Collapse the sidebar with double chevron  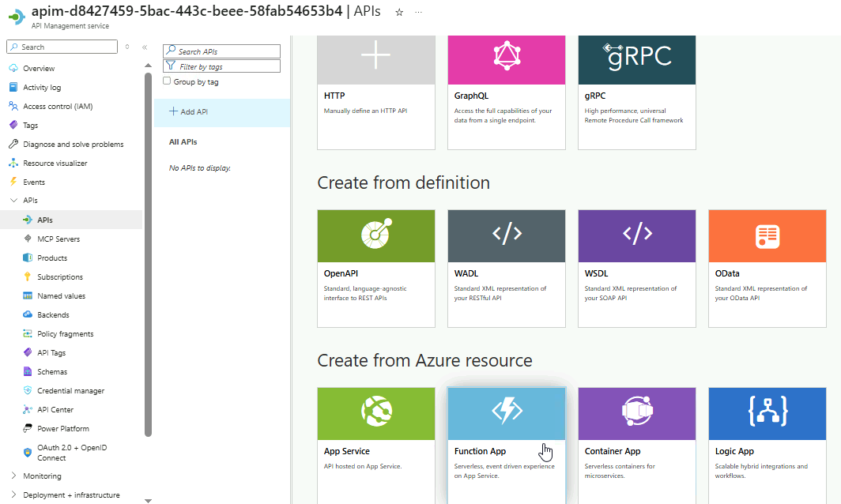point(145,47)
